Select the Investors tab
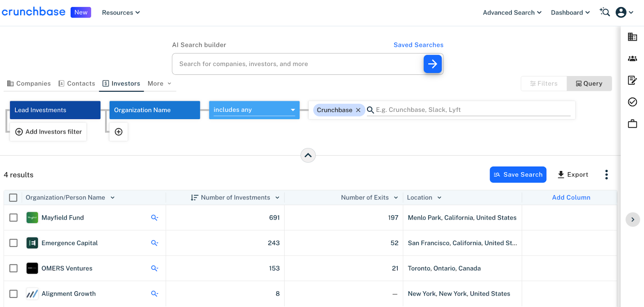Viewport: 644px width, 307px height. click(121, 84)
